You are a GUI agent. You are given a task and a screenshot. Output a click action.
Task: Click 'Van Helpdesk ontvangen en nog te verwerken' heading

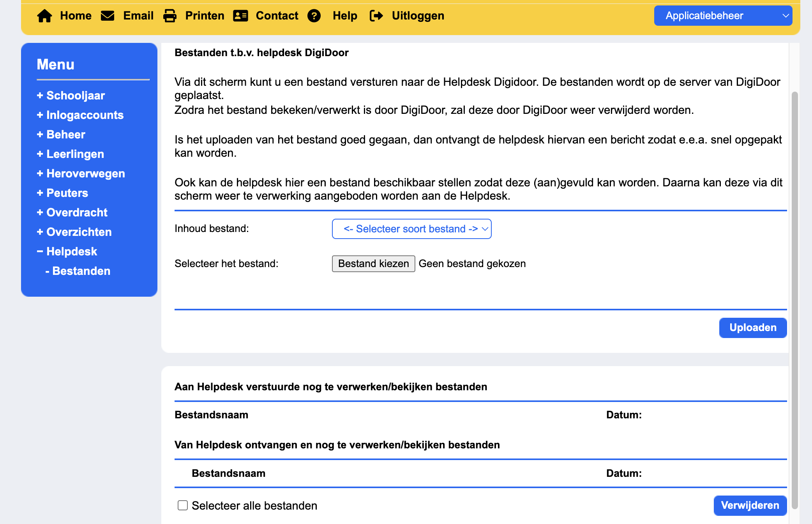[337, 445]
